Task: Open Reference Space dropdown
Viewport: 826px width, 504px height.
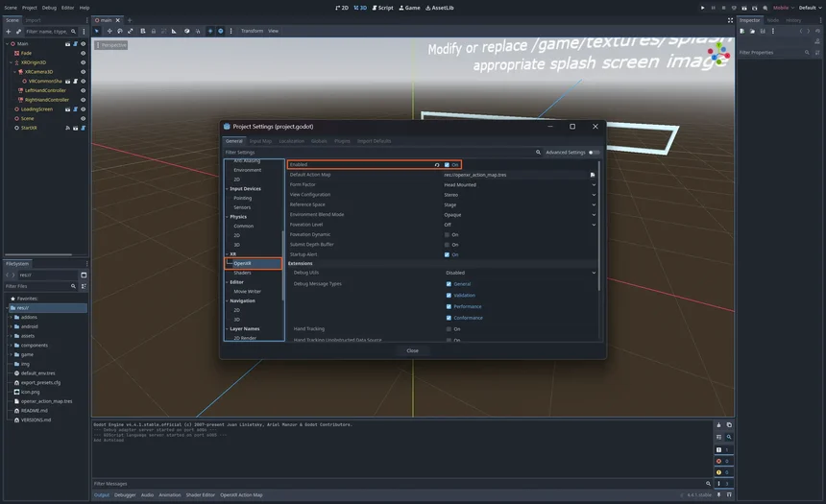Action: point(520,204)
